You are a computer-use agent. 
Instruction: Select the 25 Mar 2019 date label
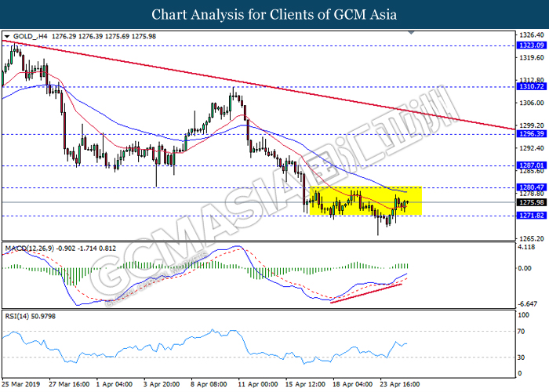coord(21,384)
